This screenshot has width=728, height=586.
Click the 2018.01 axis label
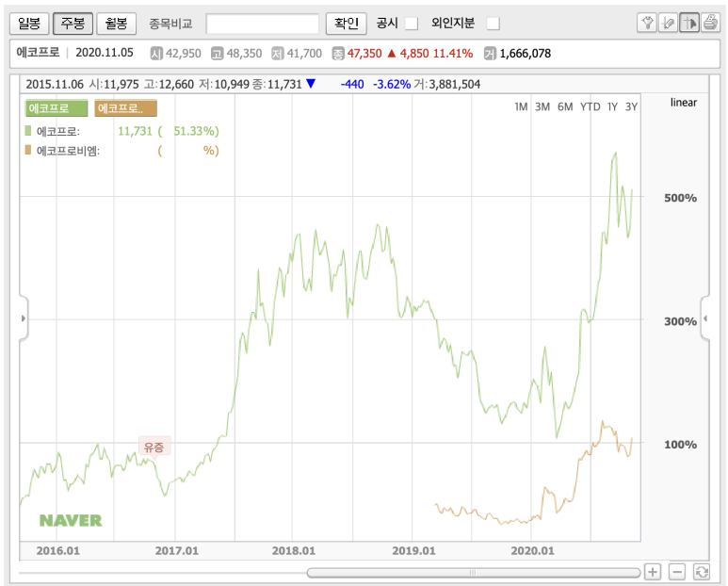[294, 551]
